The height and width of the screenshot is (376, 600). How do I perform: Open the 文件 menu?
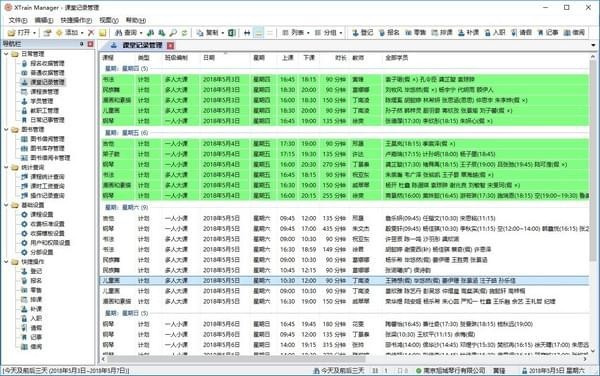coord(18,20)
